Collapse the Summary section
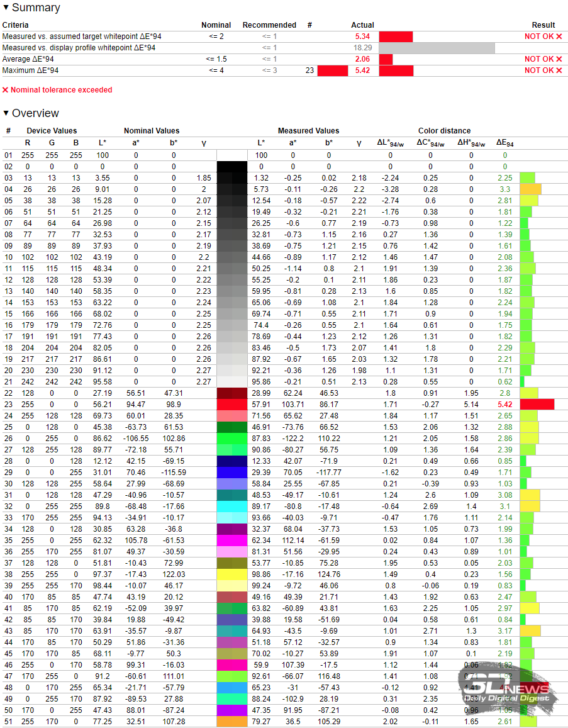 pos(6,8)
